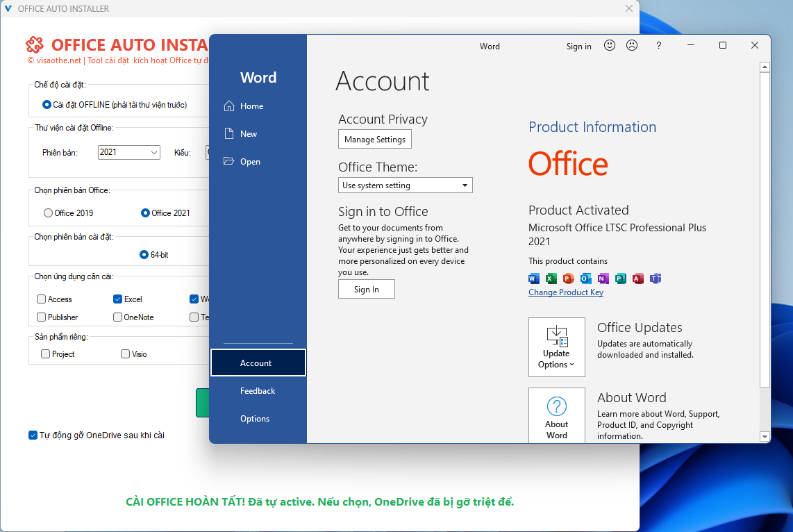Image resolution: width=793 pixels, height=532 pixels.
Task: Open Options in Word sidebar
Action: (258, 418)
